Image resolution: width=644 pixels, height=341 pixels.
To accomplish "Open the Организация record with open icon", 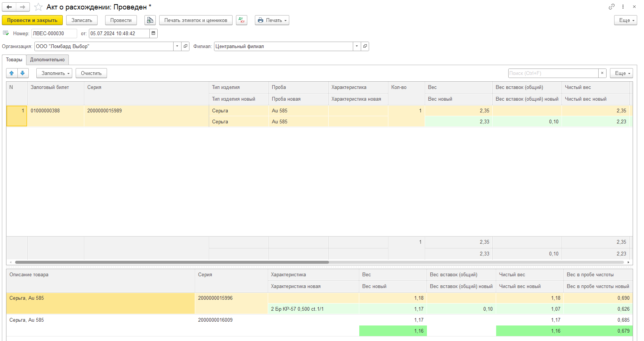I will click(185, 46).
